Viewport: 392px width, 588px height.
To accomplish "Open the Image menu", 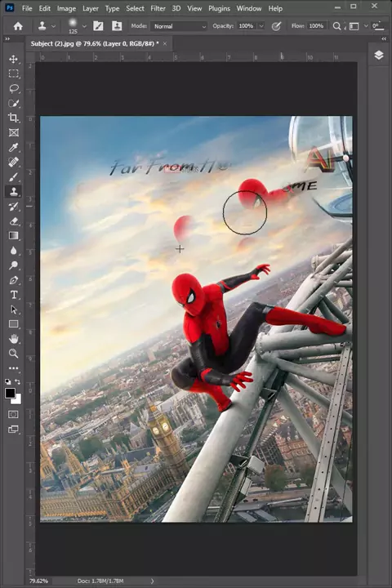I will coord(66,8).
